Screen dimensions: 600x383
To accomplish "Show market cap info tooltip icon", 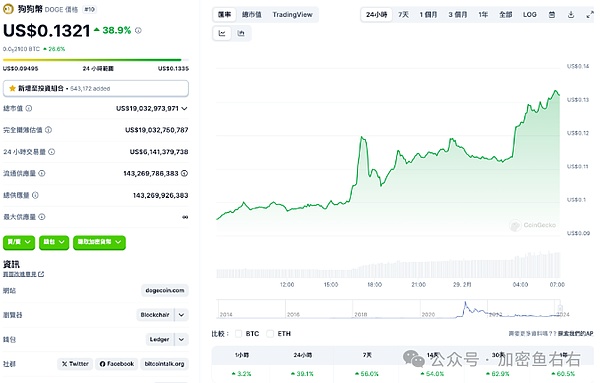I will click(29, 108).
